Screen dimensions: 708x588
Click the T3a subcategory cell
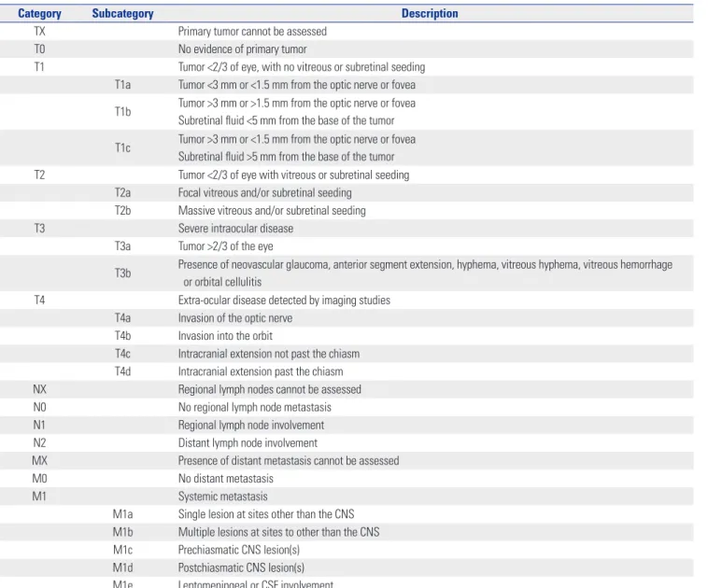[122, 246]
